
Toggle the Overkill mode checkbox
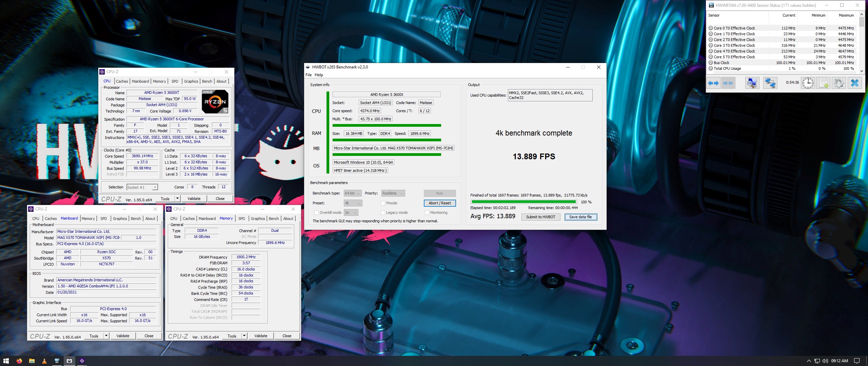[316, 213]
